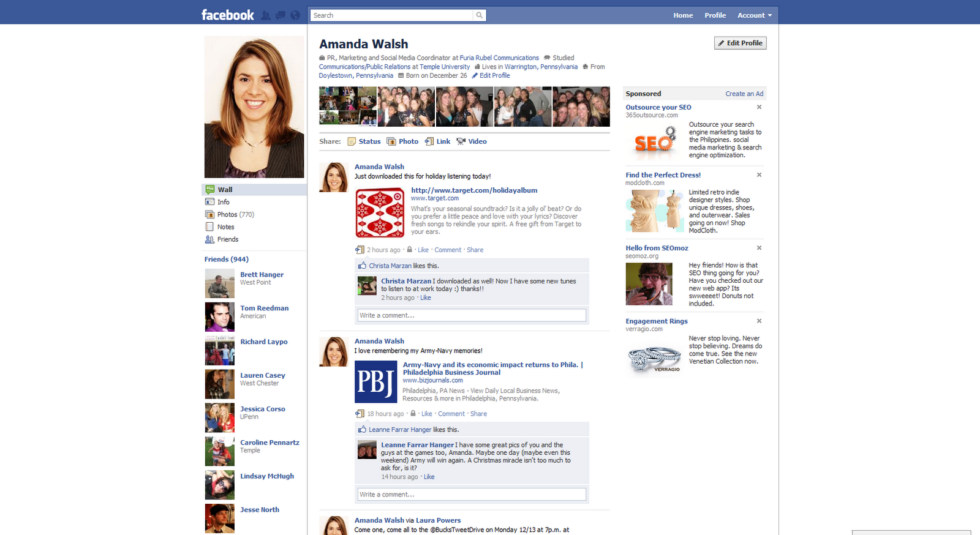Select the Wall tab in sidebar
980x535 pixels.
tap(254, 190)
